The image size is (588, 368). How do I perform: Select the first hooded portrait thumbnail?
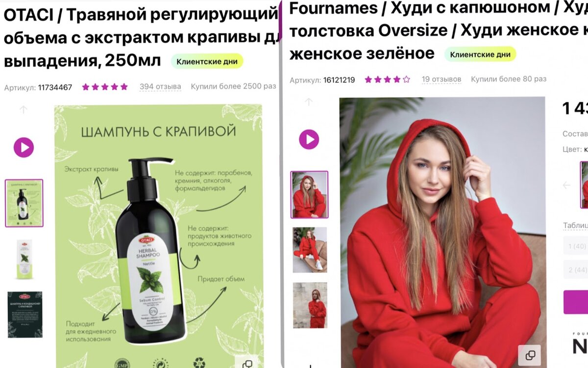tap(310, 194)
